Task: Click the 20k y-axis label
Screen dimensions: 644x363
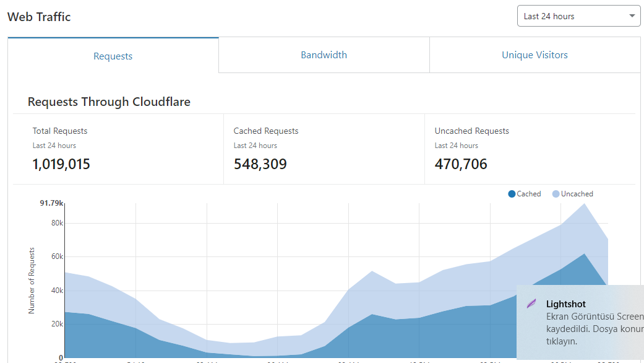Action: [57, 324]
